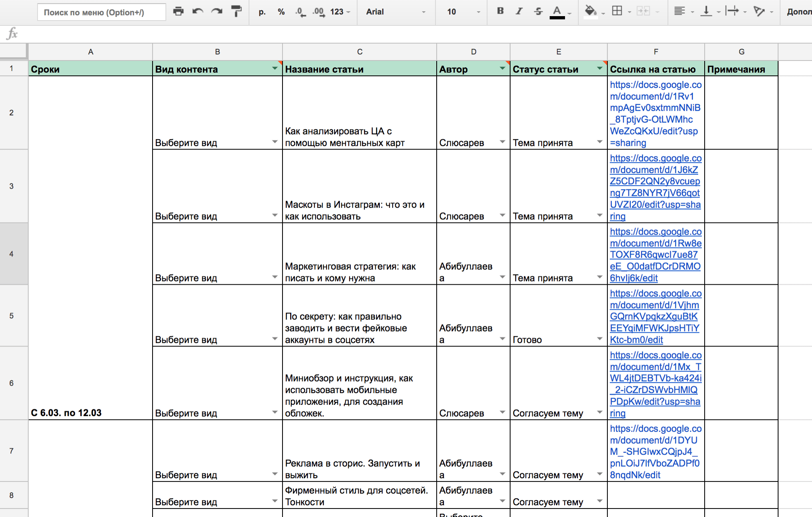This screenshot has height=517, width=812.
Task: Open the Arial font dropdown
Action: coord(396,12)
